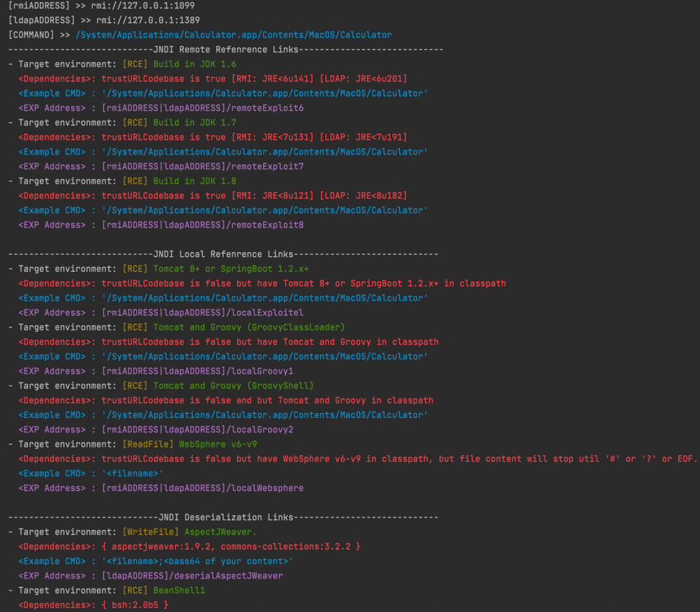
Task: Select the GroovyShell target environment line
Action: (161, 386)
